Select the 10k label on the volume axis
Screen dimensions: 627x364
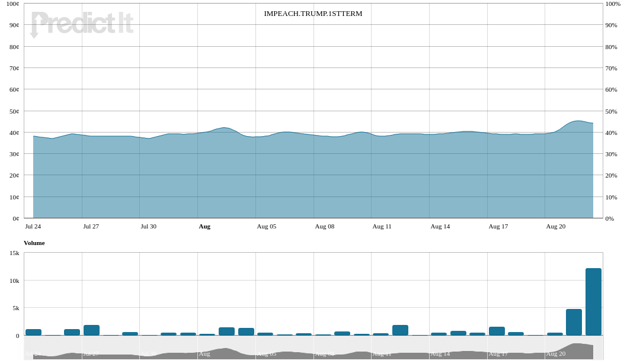coord(14,281)
